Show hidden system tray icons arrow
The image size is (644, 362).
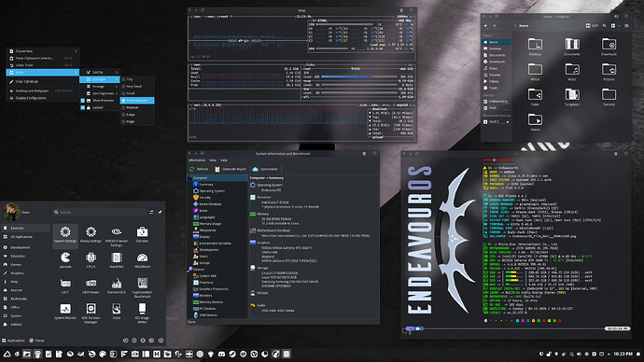(609, 354)
